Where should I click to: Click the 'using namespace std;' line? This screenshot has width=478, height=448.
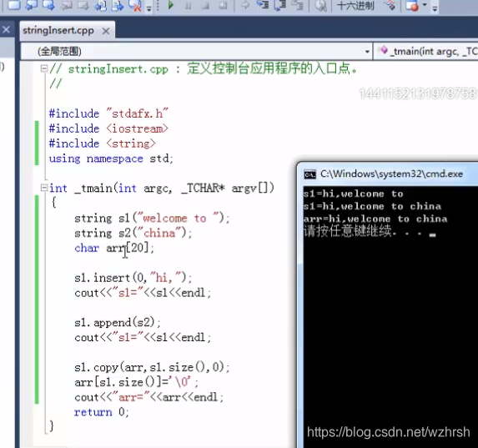[x=111, y=159]
